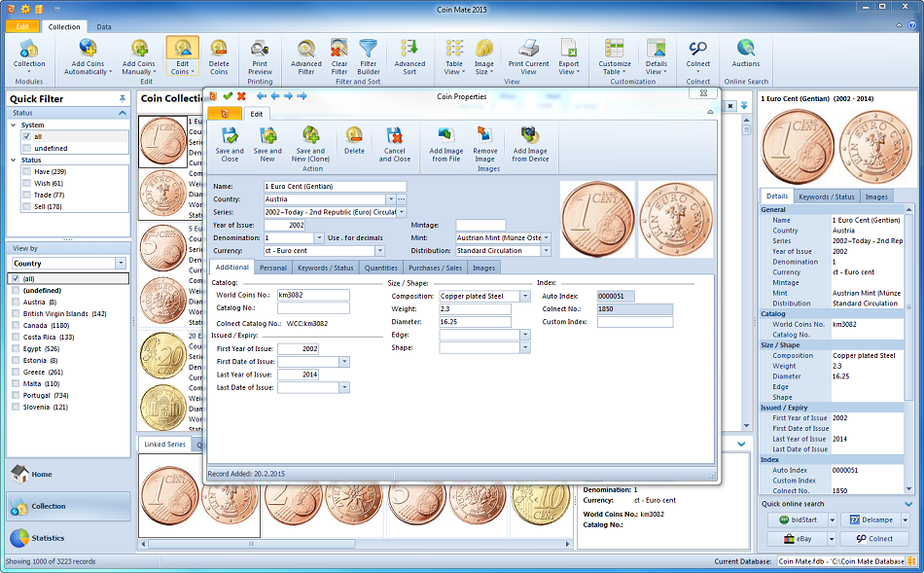Open the Currency dropdown
Screen dimensions: 924x573
(379, 251)
